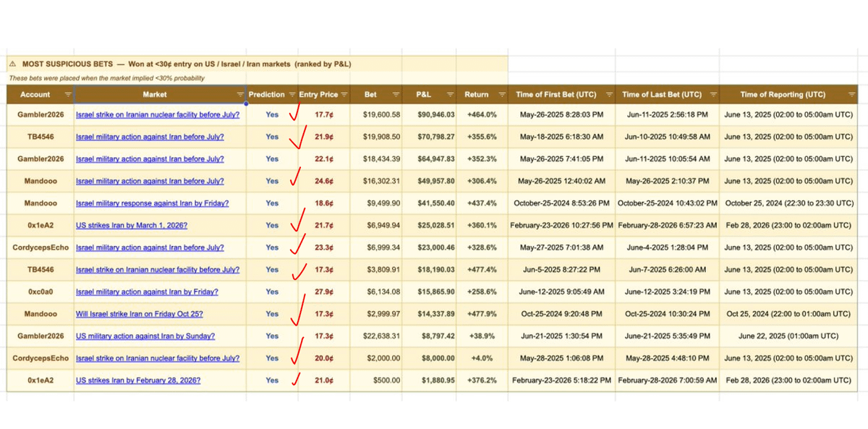The image size is (868, 429).
Task: Select last bet time February-28-2026 6:57:23 AM
Action: pos(668,225)
